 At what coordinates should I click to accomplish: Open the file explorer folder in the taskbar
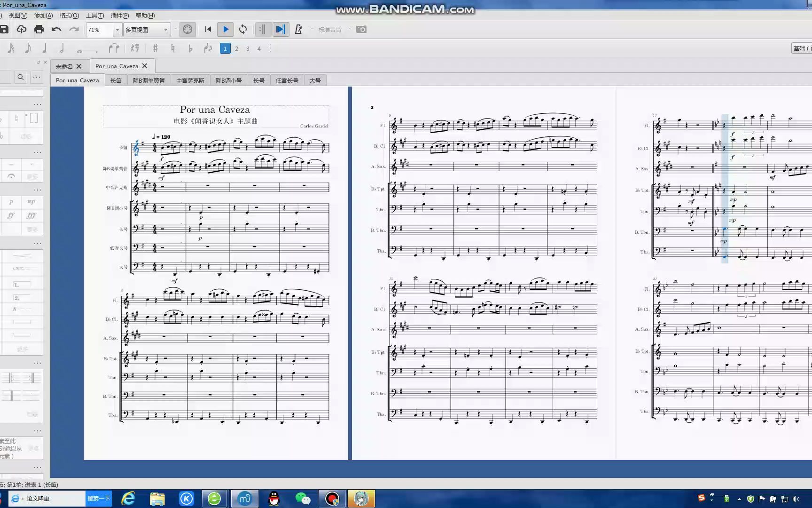157,499
